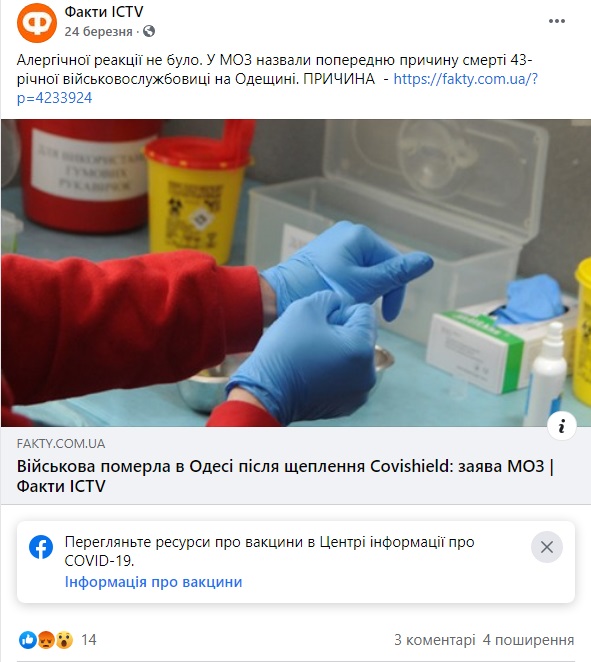Screen dimensions: 591x662
Task: Dismiss the COVID-19 vaccine info banner
Action: [547, 547]
